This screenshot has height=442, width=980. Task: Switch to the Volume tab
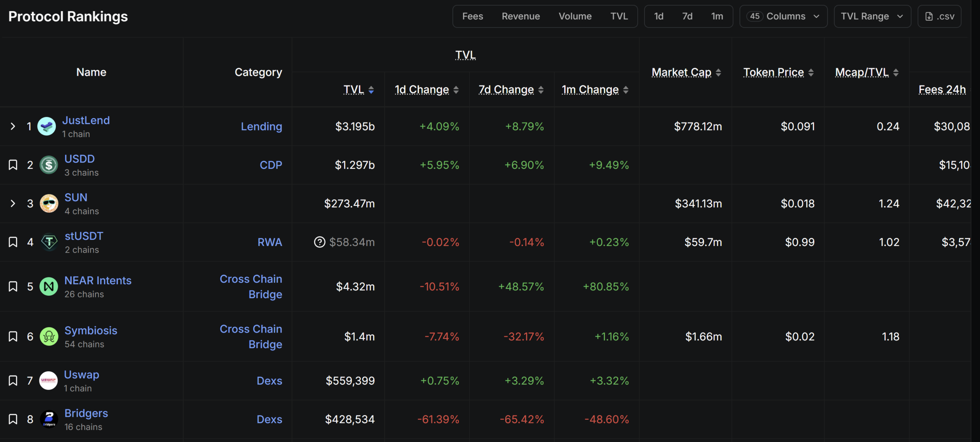[575, 16]
